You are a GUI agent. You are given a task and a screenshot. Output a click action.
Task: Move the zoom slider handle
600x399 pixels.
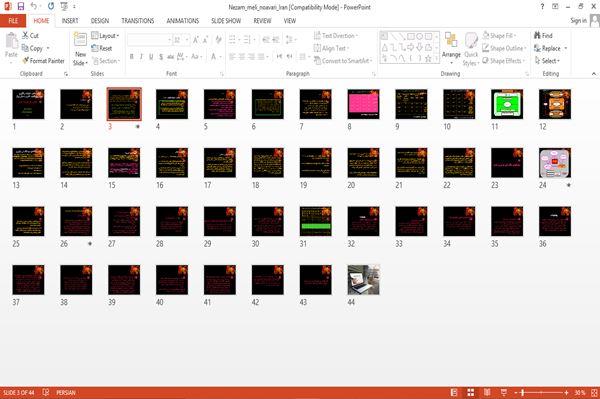[x=523, y=392]
